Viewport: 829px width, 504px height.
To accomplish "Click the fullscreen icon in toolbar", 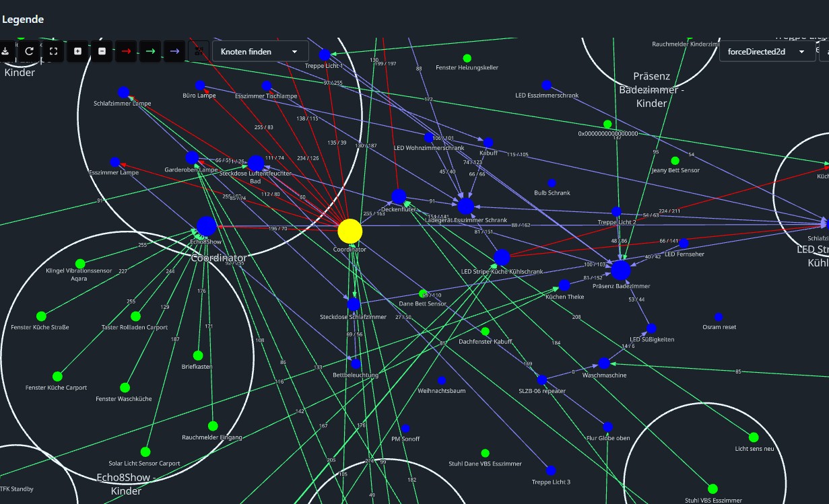I will [54, 51].
